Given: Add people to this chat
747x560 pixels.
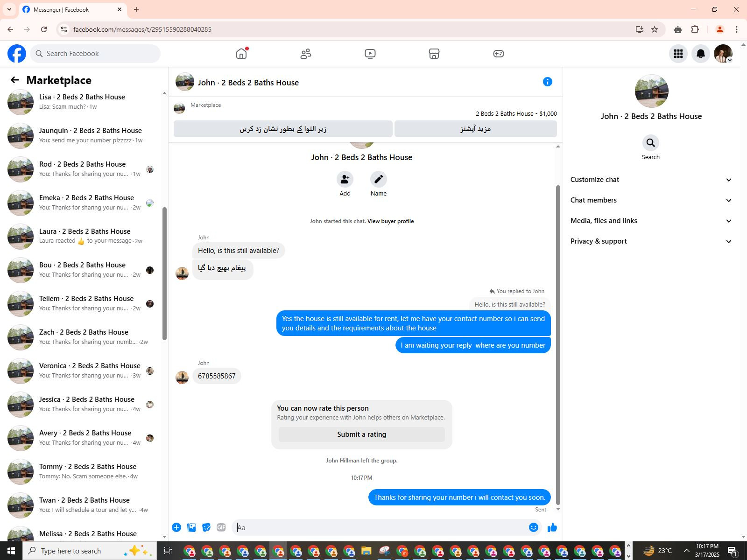Looking at the screenshot, I should (x=345, y=179).
